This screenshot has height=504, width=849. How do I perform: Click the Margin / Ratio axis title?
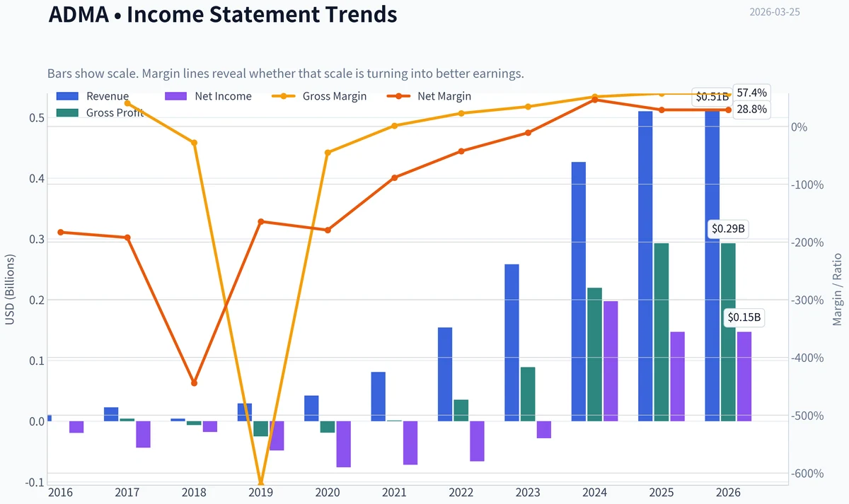pyautogui.click(x=838, y=289)
